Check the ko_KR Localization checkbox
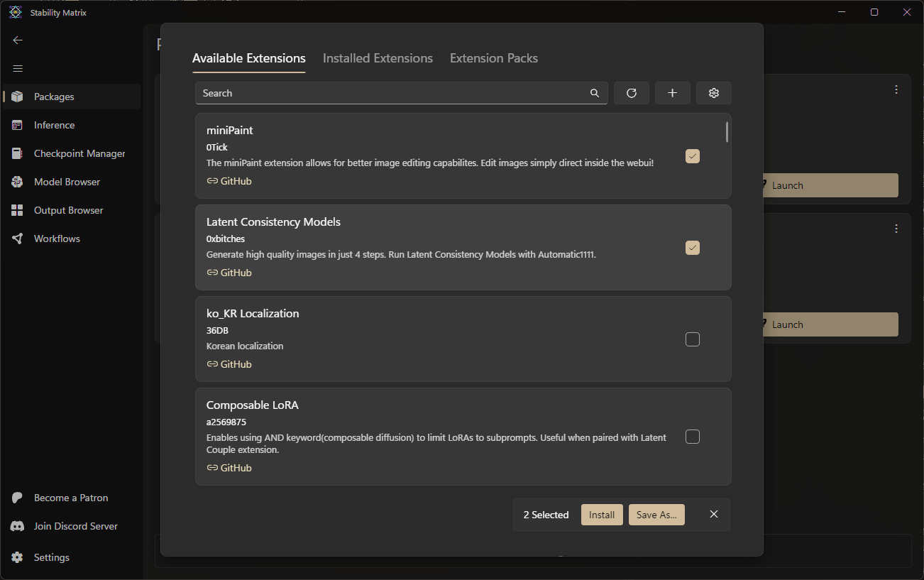This screenshot has width=924, height=580. click(693, 339)
